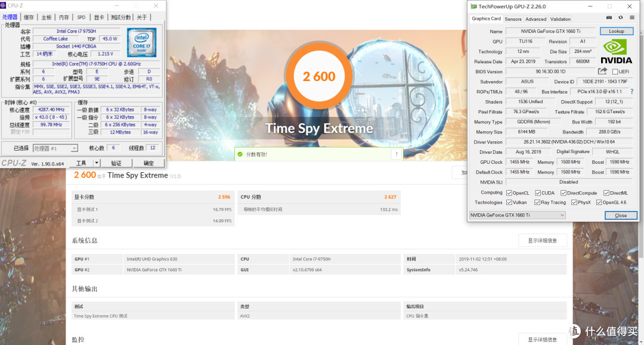Toggle UEFI checkbox in GPU-Z

(615, 72)
